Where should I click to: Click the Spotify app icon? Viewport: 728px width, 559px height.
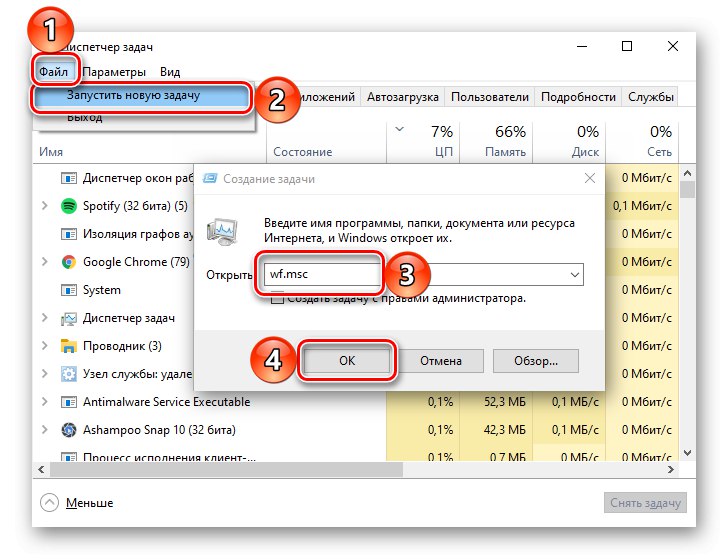(x=69, y=206)
